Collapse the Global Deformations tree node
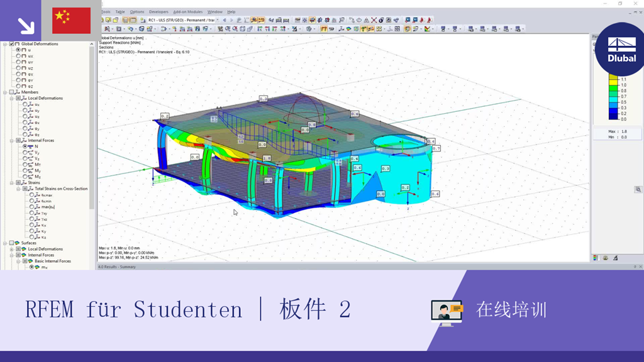 click(5, 44)
